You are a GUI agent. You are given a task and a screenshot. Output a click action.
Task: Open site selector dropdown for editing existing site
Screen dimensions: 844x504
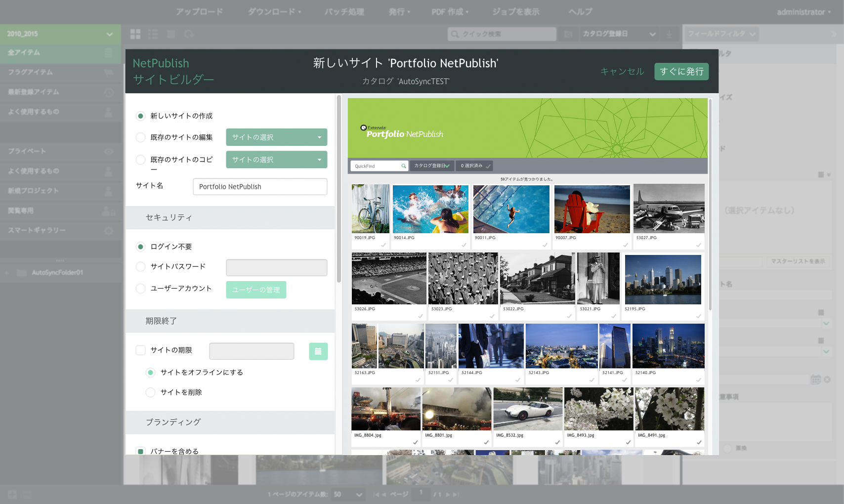click(x=277, y=137)
